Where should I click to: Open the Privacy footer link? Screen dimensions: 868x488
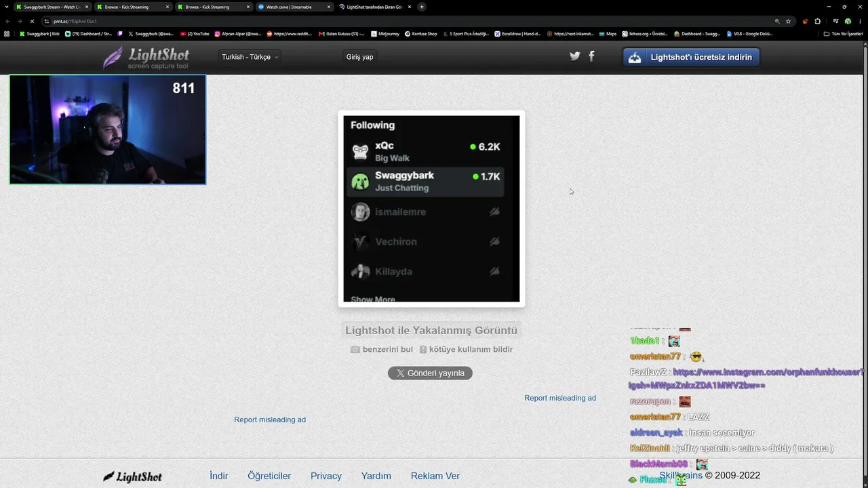point(326,476)
